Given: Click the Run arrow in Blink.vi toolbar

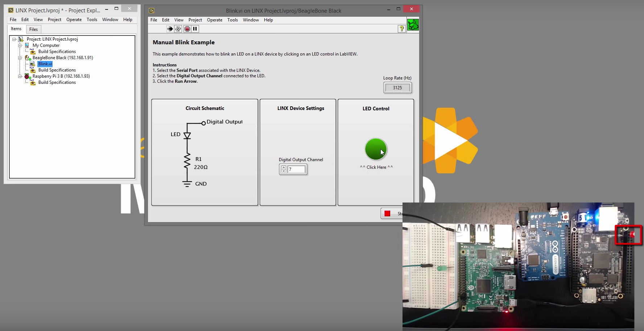Looking at the screenshot, I should tap(170, 29).
